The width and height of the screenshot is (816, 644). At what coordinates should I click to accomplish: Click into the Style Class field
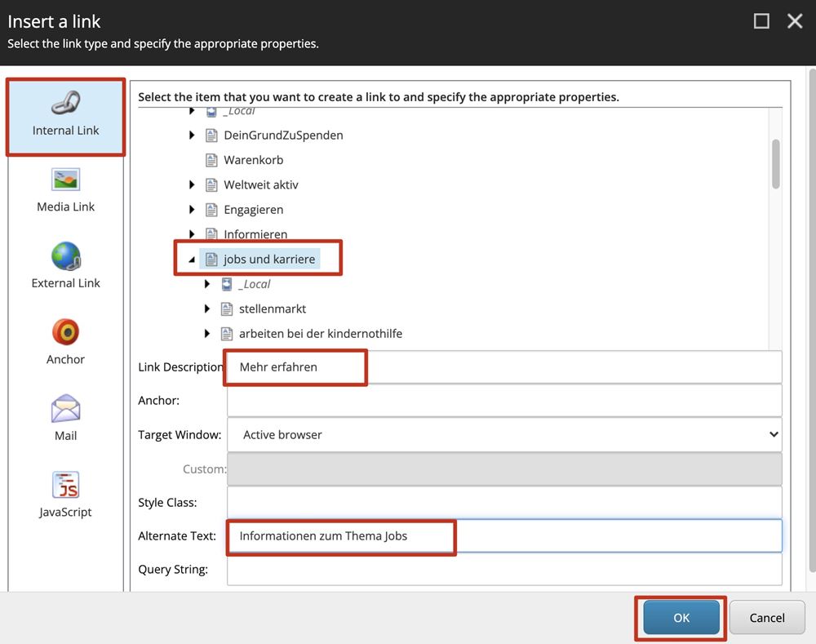click(x=503, y=503)
